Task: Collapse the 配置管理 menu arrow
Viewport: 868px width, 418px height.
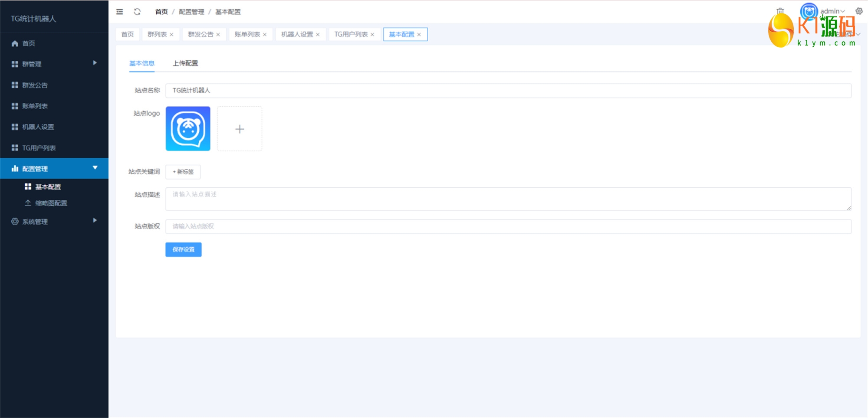Action: coord(95,168)
